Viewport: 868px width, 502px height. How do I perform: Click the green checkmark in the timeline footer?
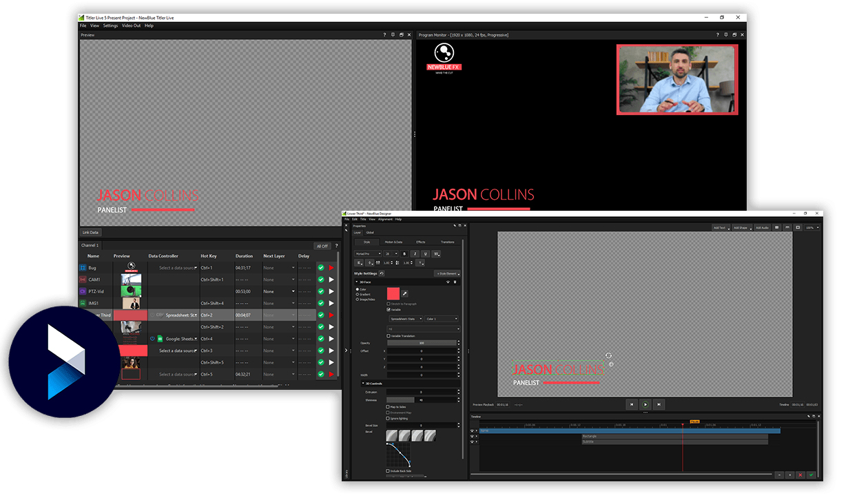coord(811,475)
